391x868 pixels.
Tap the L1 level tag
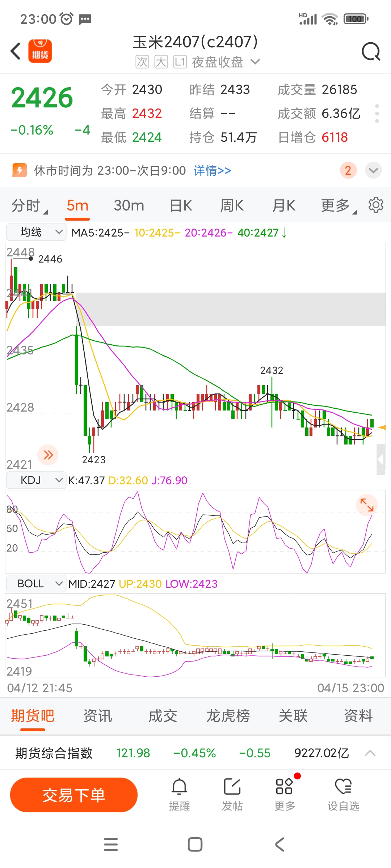180,62
